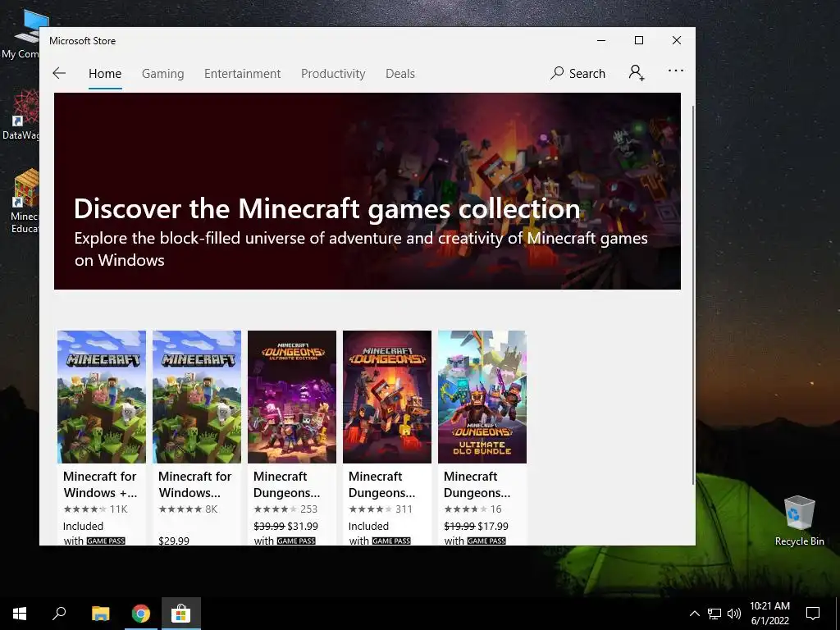Open the $29.99 Minecraft for Windows cover art
Viewport: 840px width, 630px height.
(x=197, y=397)
